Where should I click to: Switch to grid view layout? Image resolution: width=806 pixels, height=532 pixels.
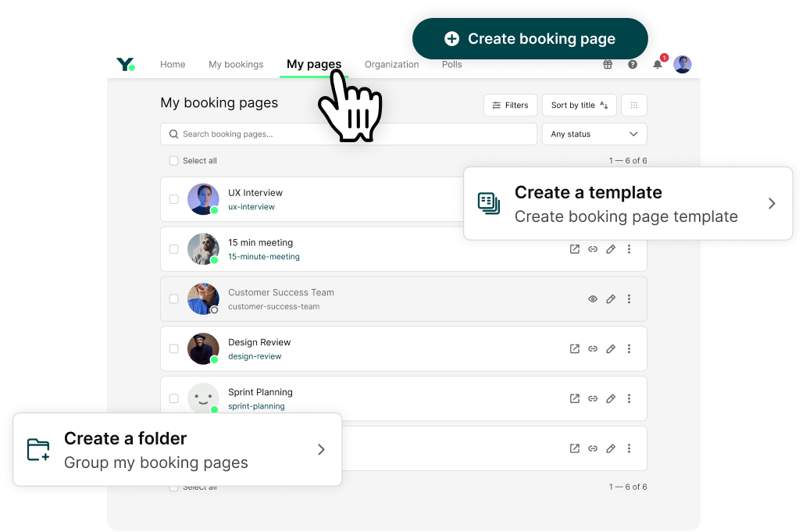(x=633, y=105)
